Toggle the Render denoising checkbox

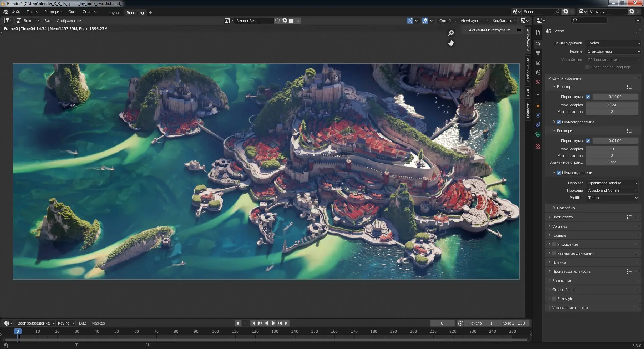[559, 173]
